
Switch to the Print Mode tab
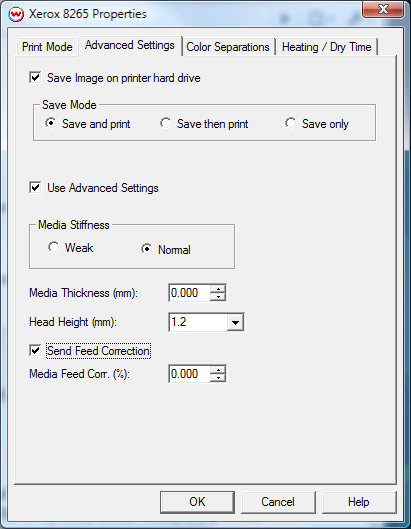tap(47, 47)
